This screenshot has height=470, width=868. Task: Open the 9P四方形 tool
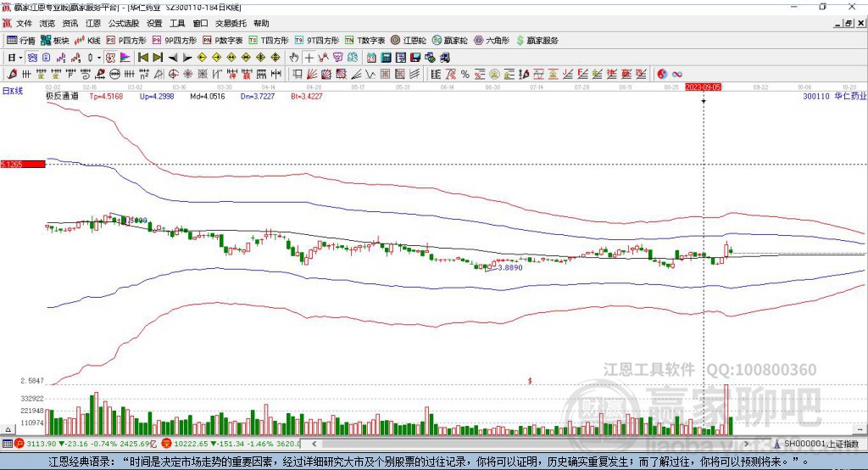(x=175, y=41)
